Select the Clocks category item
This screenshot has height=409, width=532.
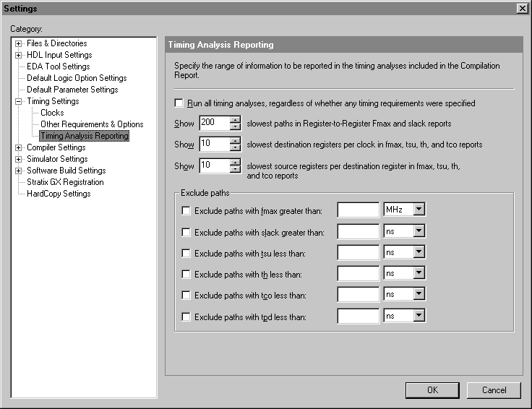pyautogui.click(x=52, y=113)
